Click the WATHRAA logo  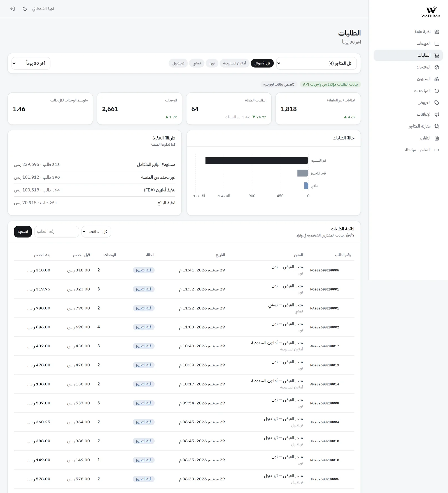click(x=431, y=12)
